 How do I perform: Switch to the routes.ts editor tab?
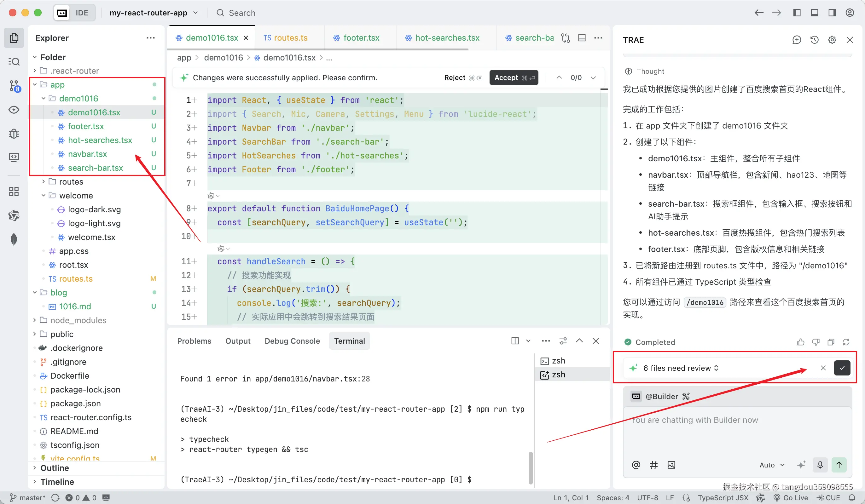(x=286, y=38)
